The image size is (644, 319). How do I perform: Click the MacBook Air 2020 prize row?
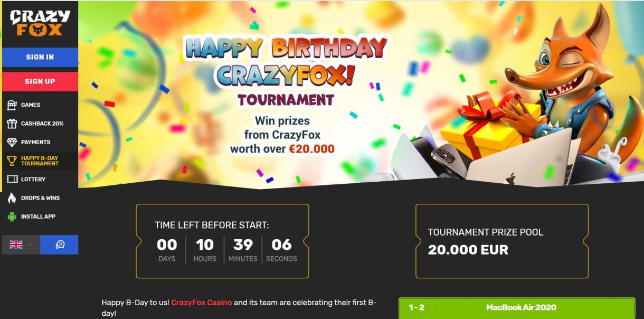tap(517, 308)
